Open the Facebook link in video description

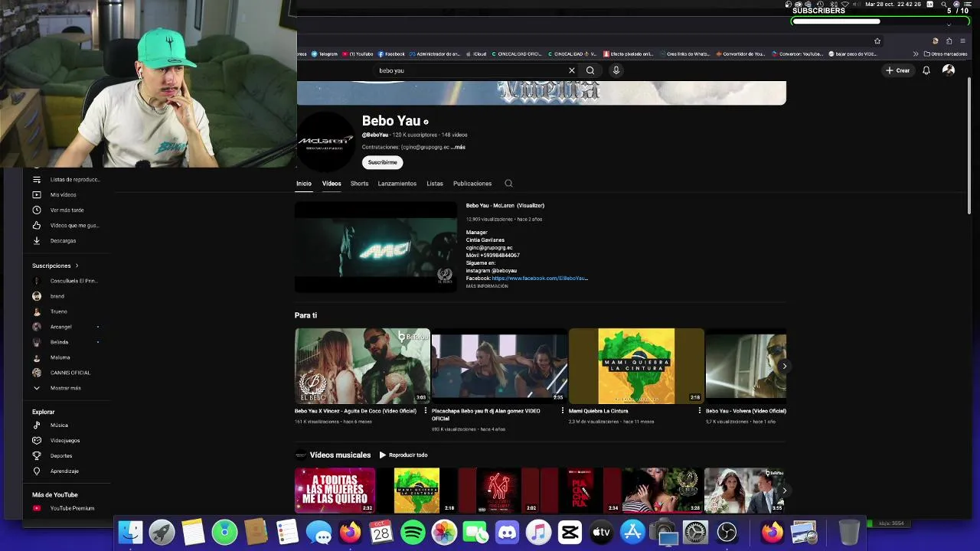click(540, 279)
